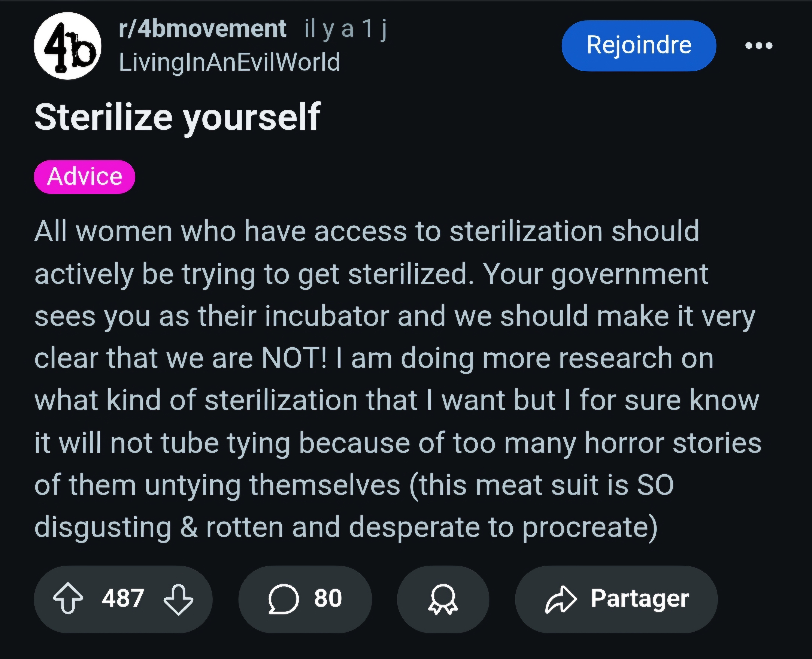Click the word Advice inside flair tag

tap(84, 177)
